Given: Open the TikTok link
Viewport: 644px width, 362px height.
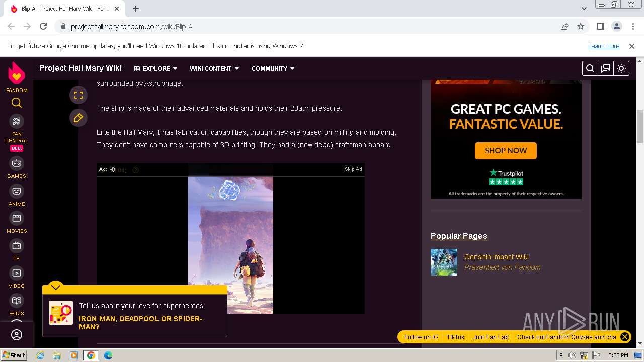Looking at the screenshot, I should (x=455, y=337).
